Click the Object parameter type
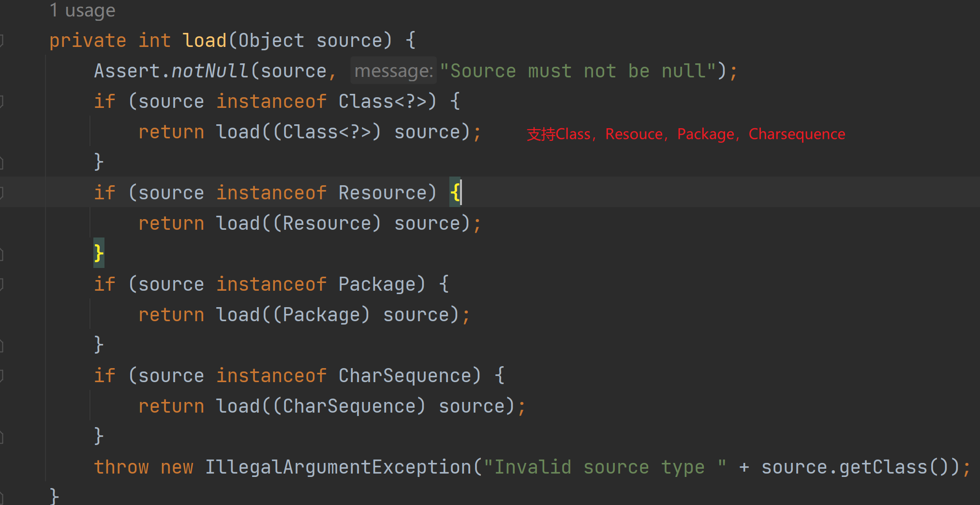Image resolution: width=980 pixels, height=505 pixels. [271, 41]
